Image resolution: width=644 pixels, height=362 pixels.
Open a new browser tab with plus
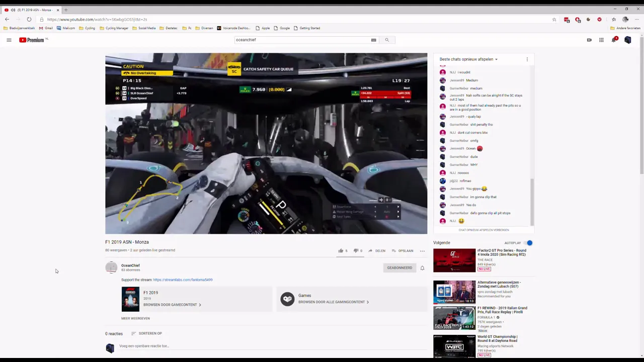point(65,10)
